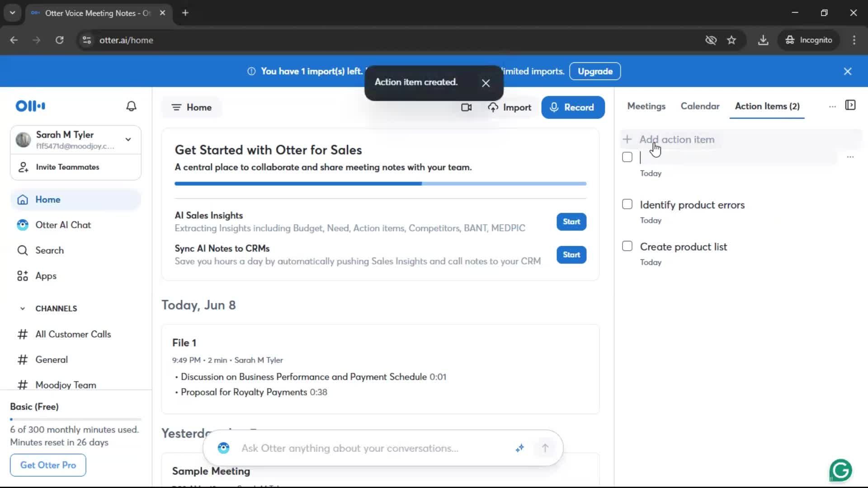The width and height of the screenshot is (868, 488).
Task: Open the Sample Meeting conversation
Action: (211, 471)
